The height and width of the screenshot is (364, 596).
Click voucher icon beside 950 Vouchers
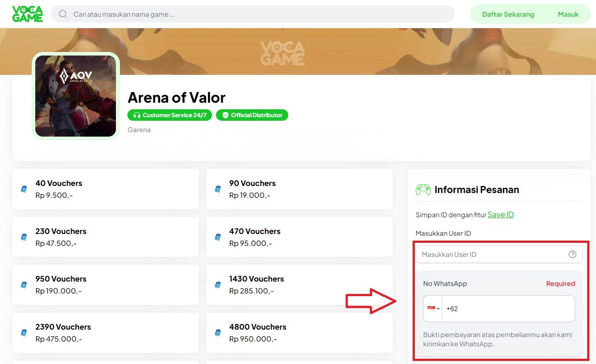click(x=24, y=285)
